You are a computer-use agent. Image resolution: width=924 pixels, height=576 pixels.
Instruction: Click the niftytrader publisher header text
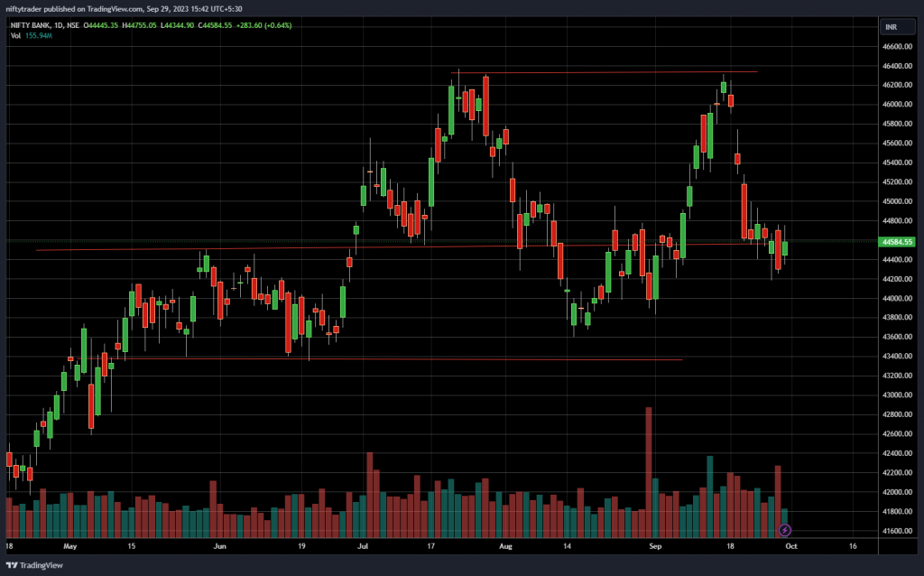tap(124, 9)
